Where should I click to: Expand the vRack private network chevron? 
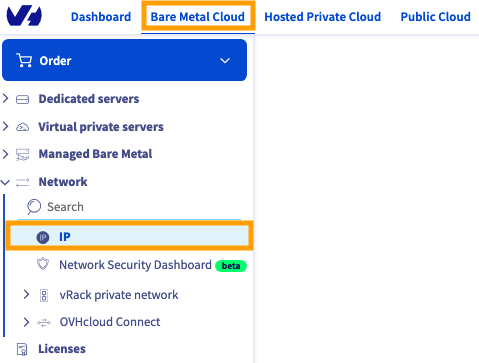[x=26, y=294]
